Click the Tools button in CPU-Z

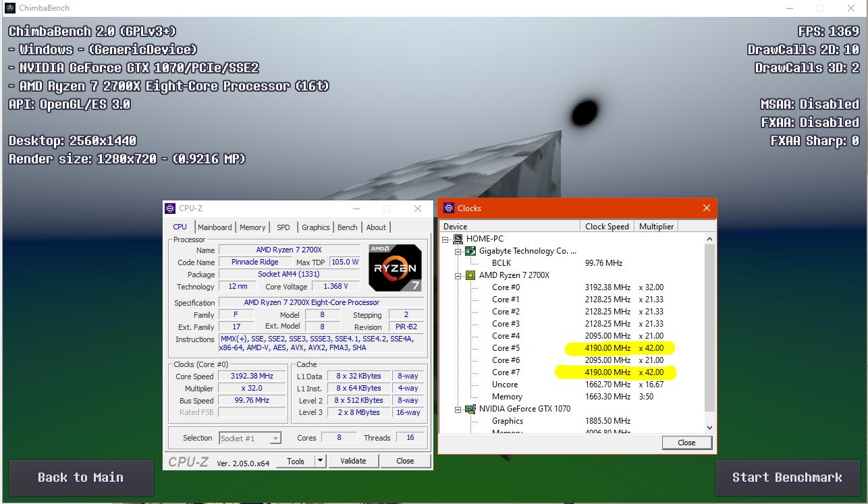[296, 461]
